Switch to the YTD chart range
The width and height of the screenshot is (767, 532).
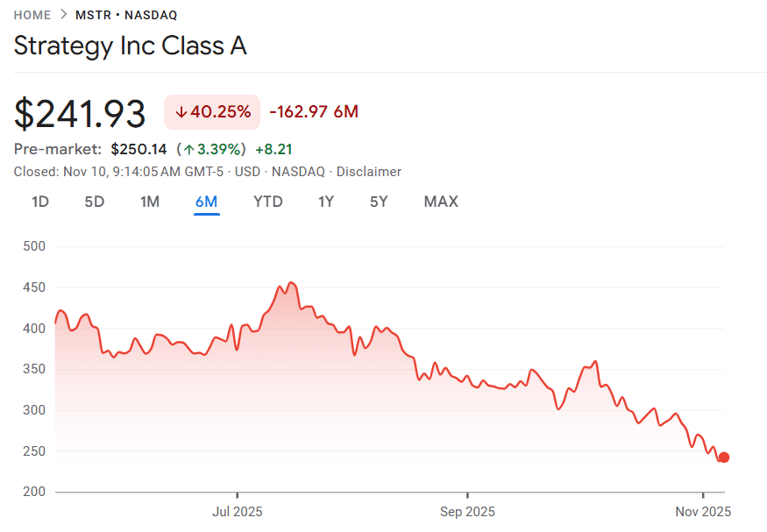tap(267, 202)
